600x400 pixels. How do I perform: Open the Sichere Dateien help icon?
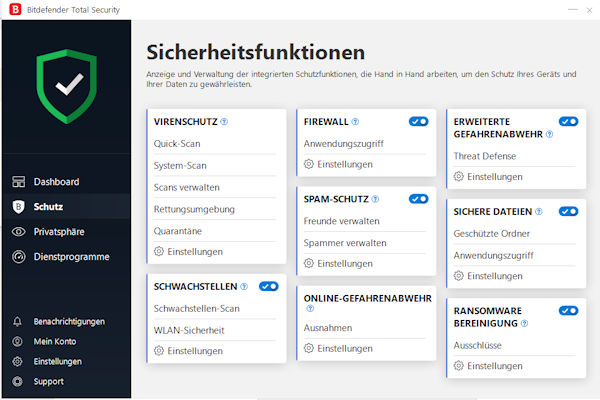539,212
